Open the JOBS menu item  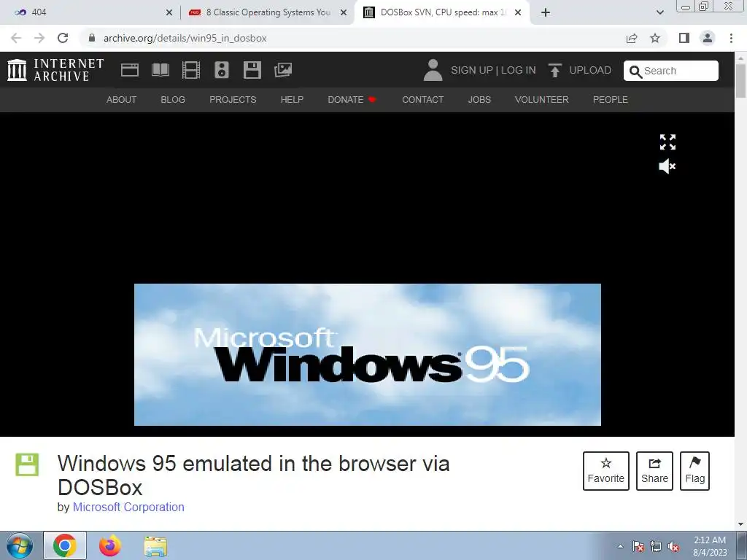pos(479,99)
